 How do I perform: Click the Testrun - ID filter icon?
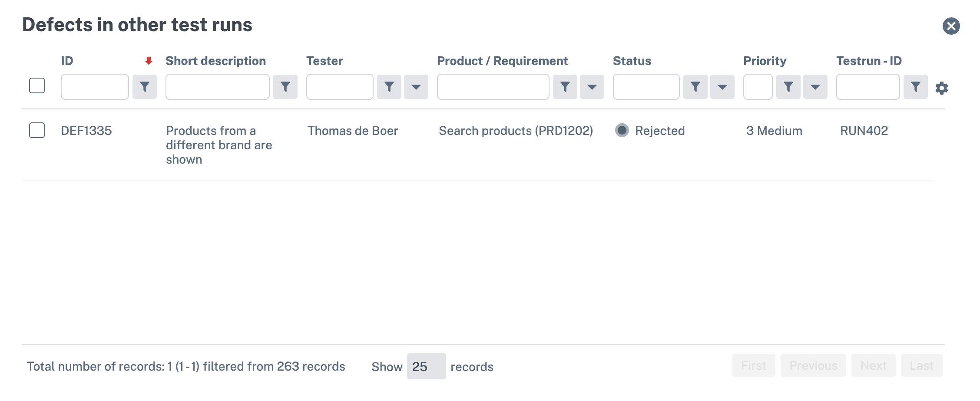pyautogui.click(x=915, y=87)
